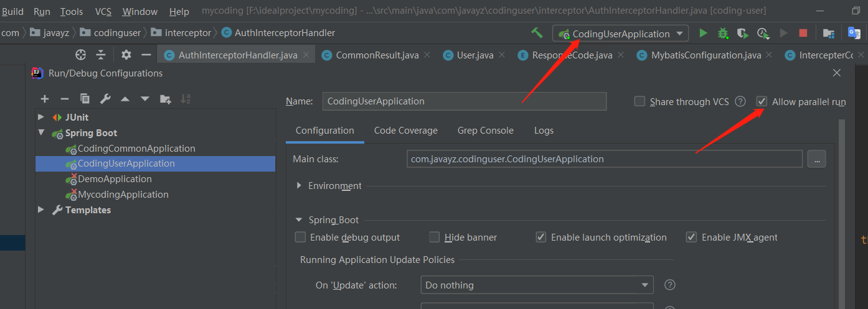Open help for Share through VCS
The image size is (868, 309).
740,101
